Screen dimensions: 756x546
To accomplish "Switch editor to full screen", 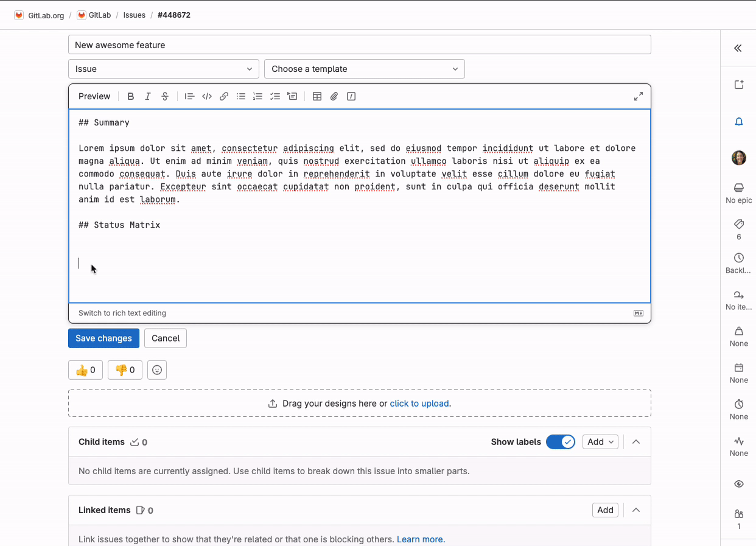I will pos(639,96).
